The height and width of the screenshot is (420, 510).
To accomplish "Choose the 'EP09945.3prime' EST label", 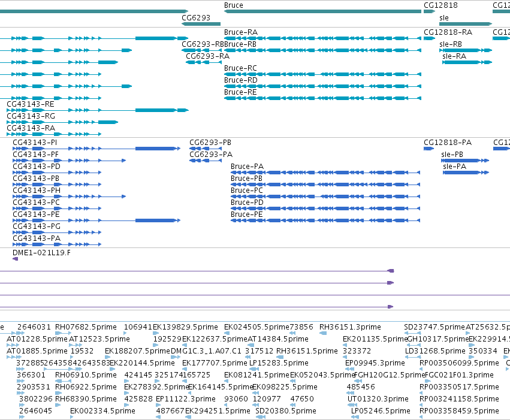I will [375, 363].
